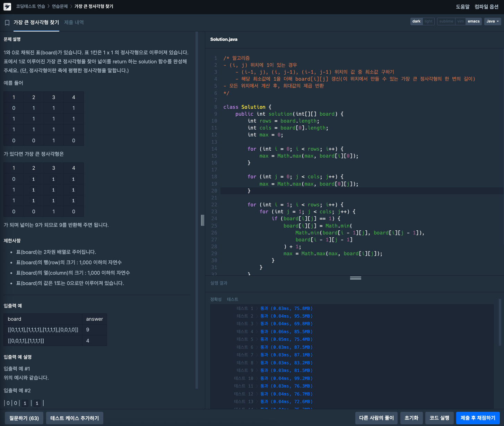Click the horizontal result panel resize handle

355,278
